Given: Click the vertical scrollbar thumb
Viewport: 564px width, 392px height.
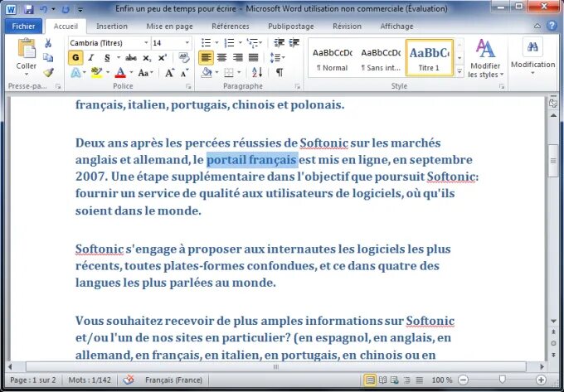Looking at the screenshot, I should coord(553,160).
